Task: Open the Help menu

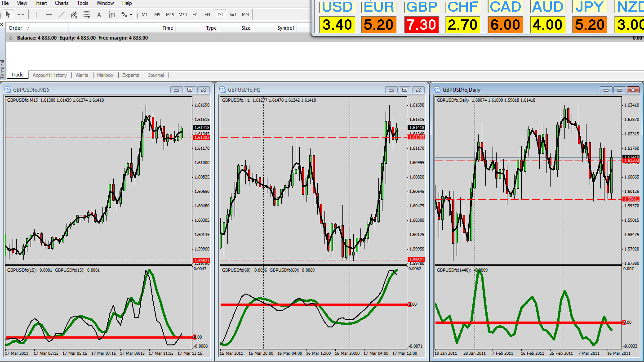Action: [x=127, y=3]
